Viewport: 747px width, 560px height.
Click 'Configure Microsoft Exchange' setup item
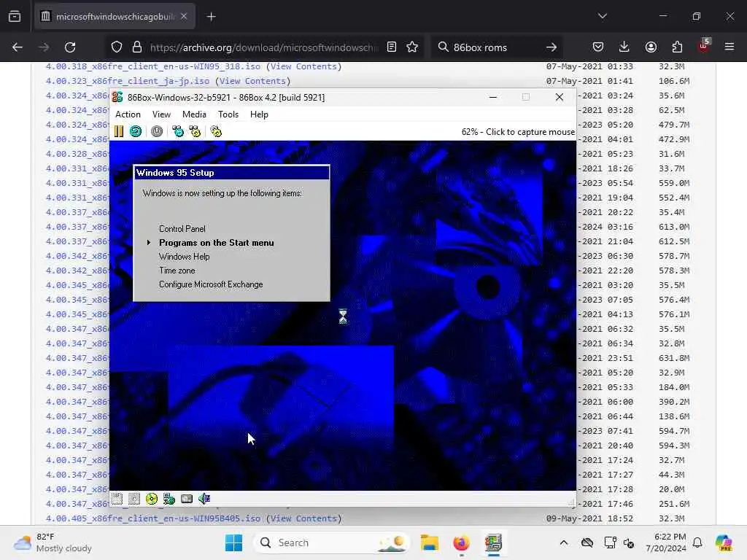tap(211, 284)
